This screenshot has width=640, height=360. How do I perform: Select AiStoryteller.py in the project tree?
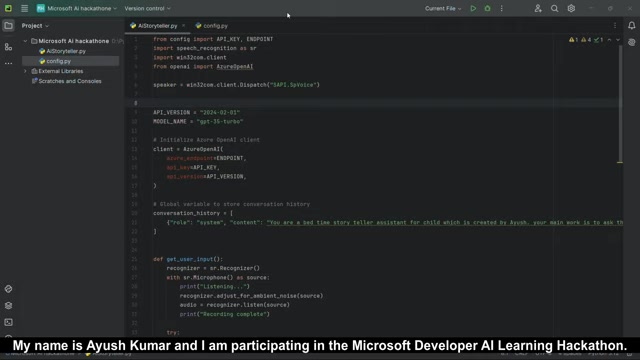tap(66, 51)
